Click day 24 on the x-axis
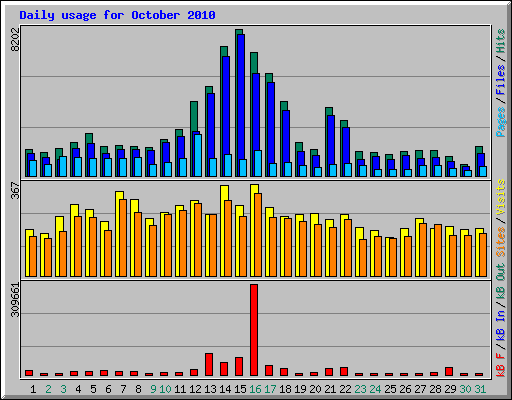 [375, 389]
